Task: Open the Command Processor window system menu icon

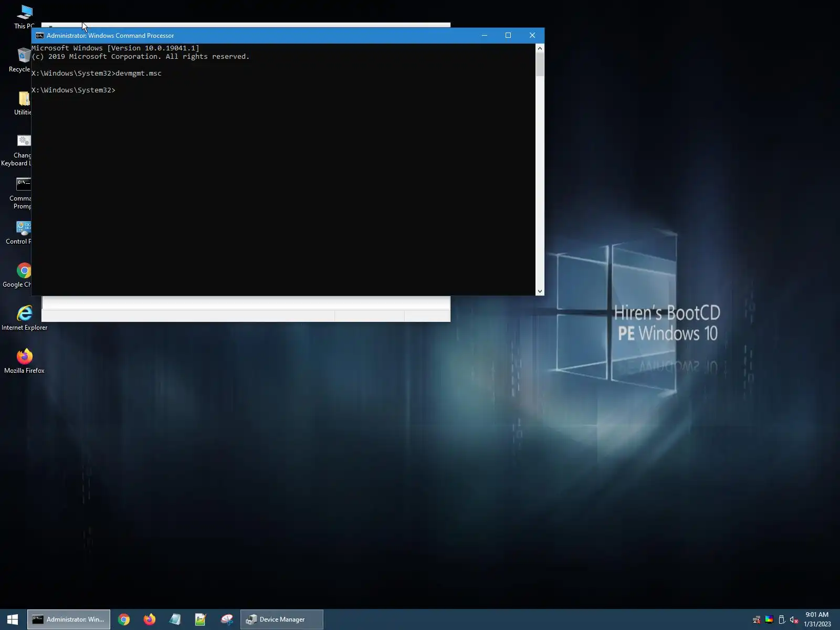Action: pos(39,36)
